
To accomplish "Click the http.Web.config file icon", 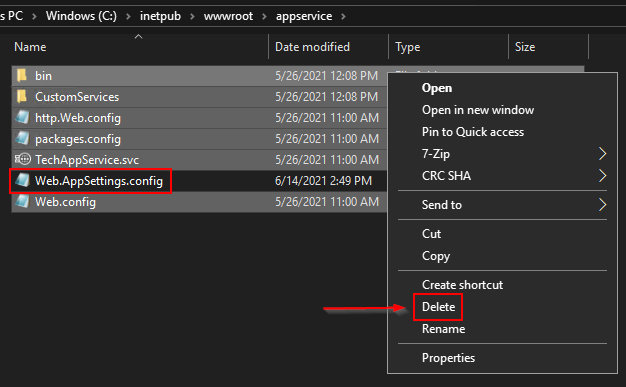I will (x=22, y=117).
